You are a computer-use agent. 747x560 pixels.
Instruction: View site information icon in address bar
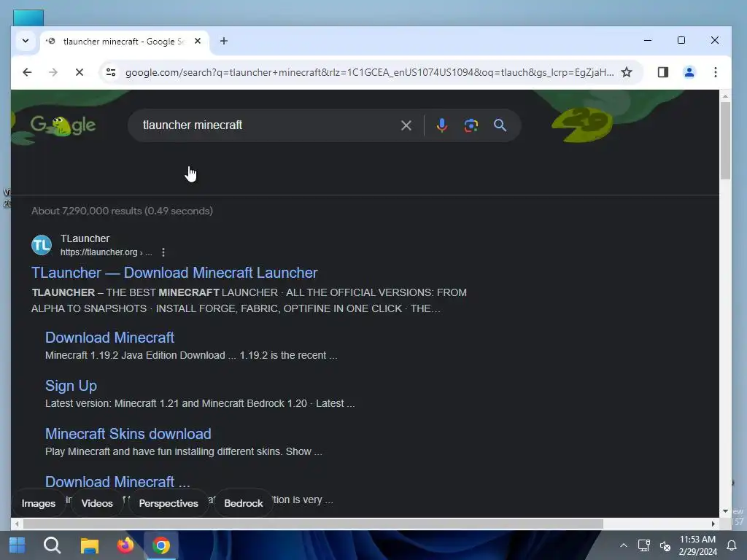click(x=111, y=72)
